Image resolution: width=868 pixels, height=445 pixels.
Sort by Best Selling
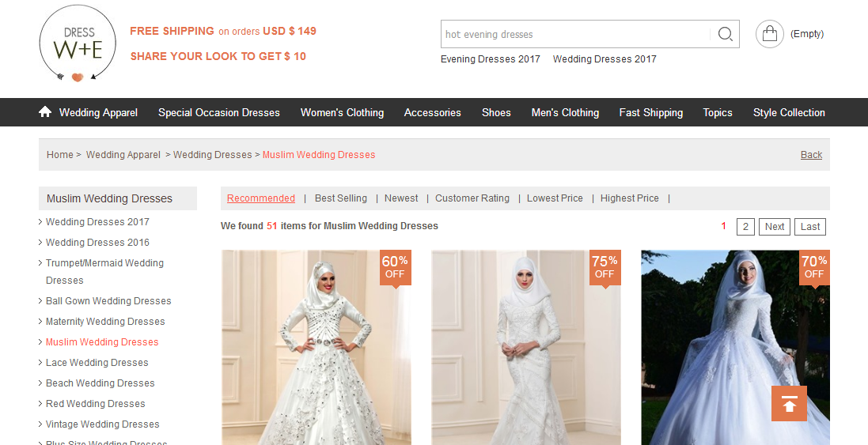point(341,198)
